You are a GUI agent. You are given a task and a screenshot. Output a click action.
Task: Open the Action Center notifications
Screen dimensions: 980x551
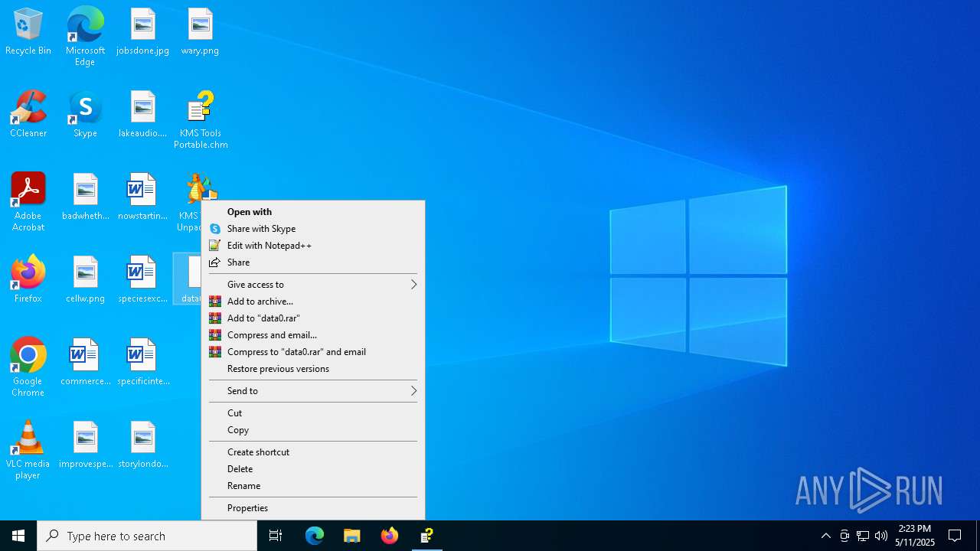click(955, 536)
